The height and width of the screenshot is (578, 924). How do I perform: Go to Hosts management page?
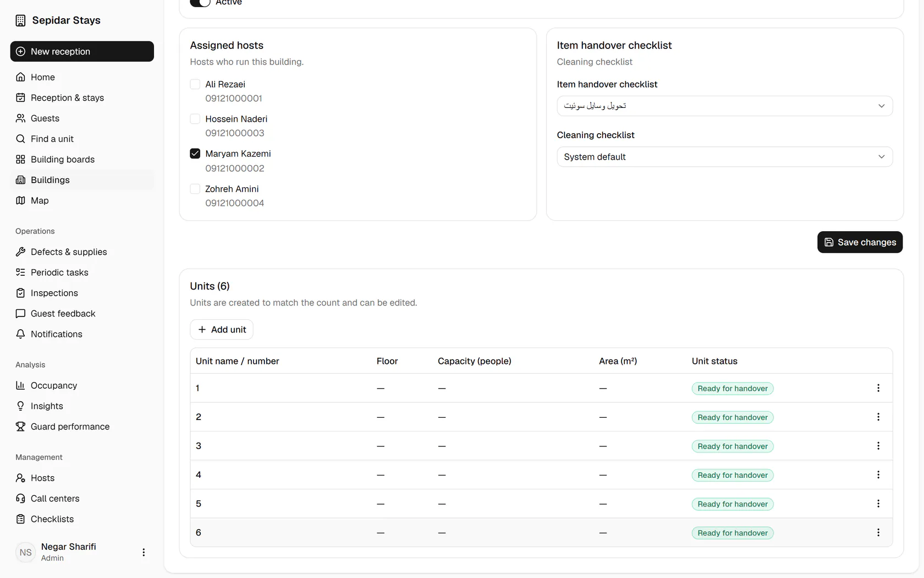point(82,478)
